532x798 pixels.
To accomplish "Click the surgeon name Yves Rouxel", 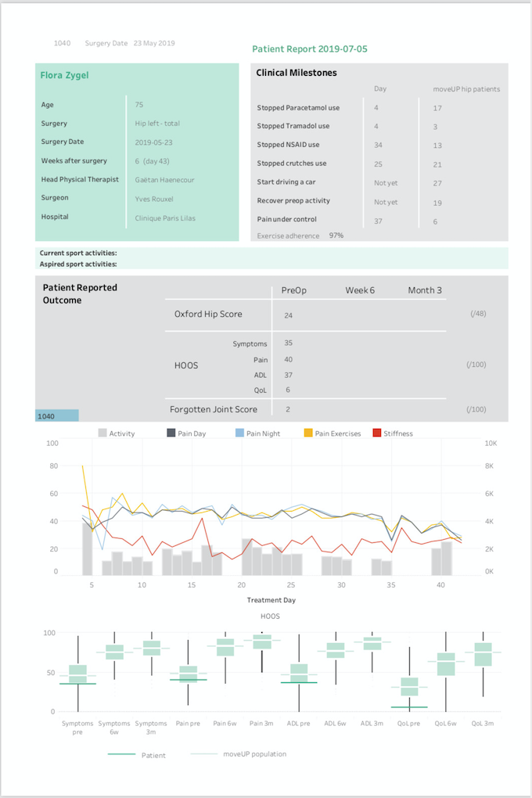I will tap(154, 199).
